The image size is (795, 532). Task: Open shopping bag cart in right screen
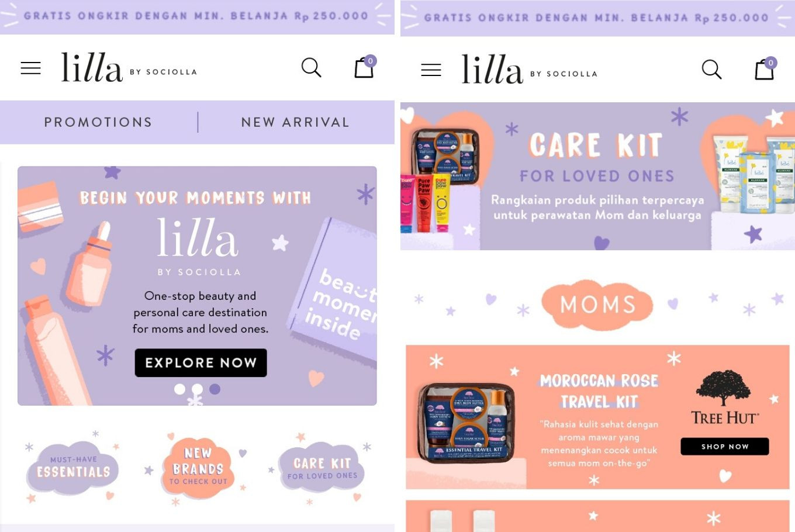click(x=765, y=68)
